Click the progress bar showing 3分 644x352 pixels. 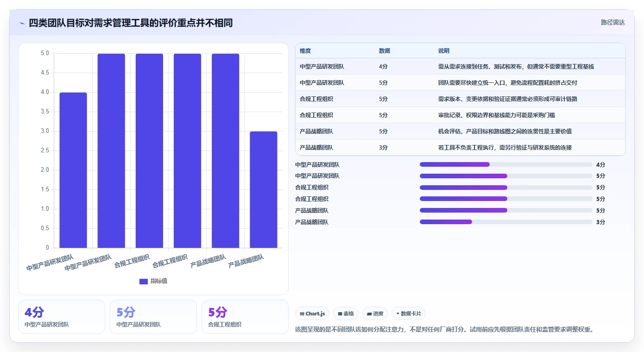[x=506, y=222]
